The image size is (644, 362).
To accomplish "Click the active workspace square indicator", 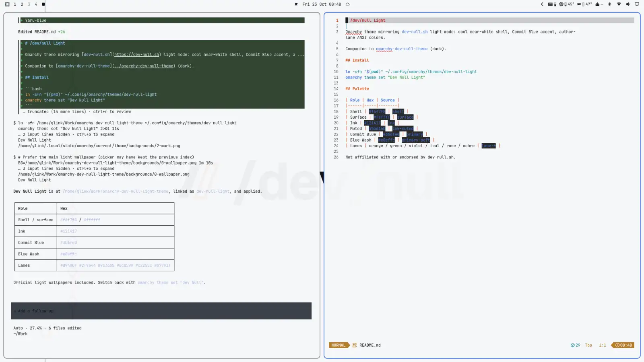I will tap(43, 4).
